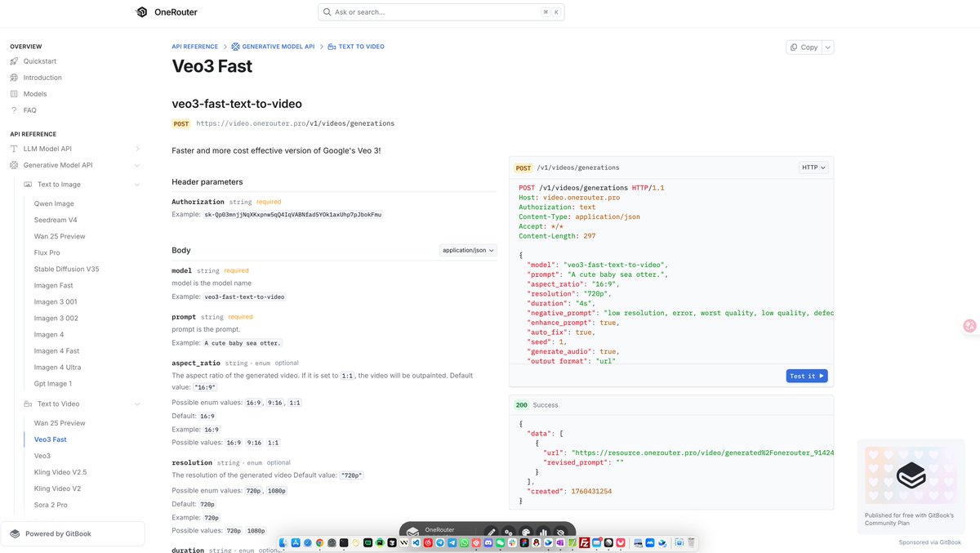
Task: Click the palette customize icon in floating toolbar
Action: (x=526, y=533)
